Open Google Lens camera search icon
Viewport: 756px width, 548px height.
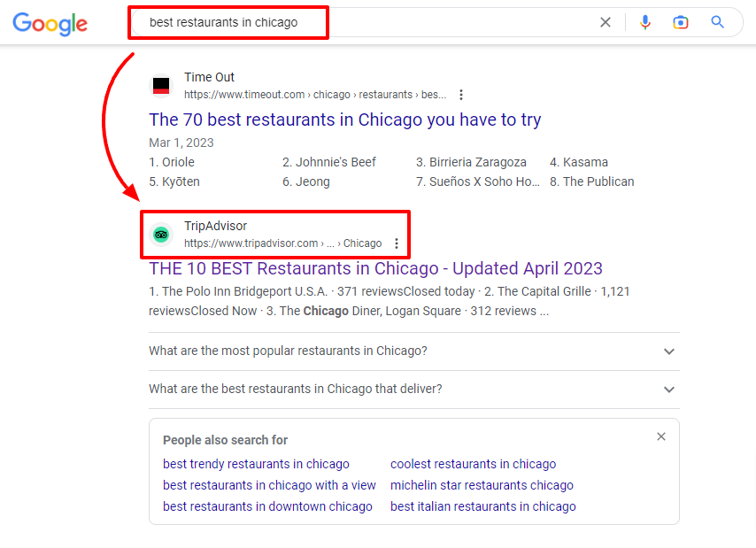[x=680, y=22]
